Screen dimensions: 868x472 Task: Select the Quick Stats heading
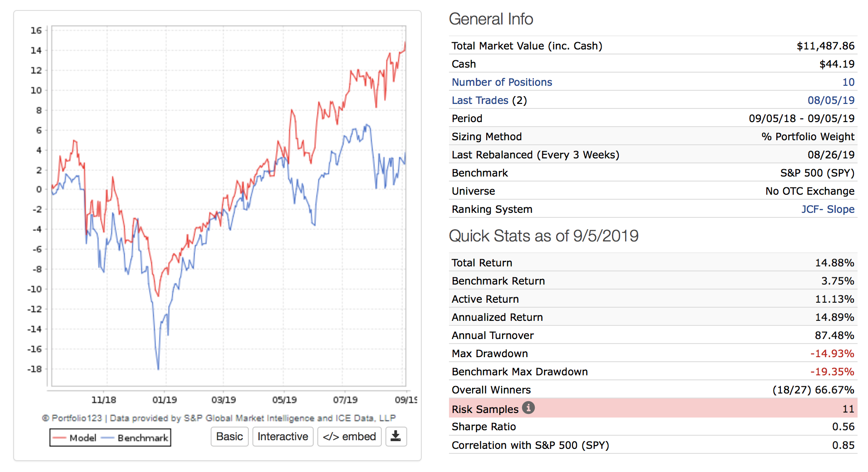543,236
